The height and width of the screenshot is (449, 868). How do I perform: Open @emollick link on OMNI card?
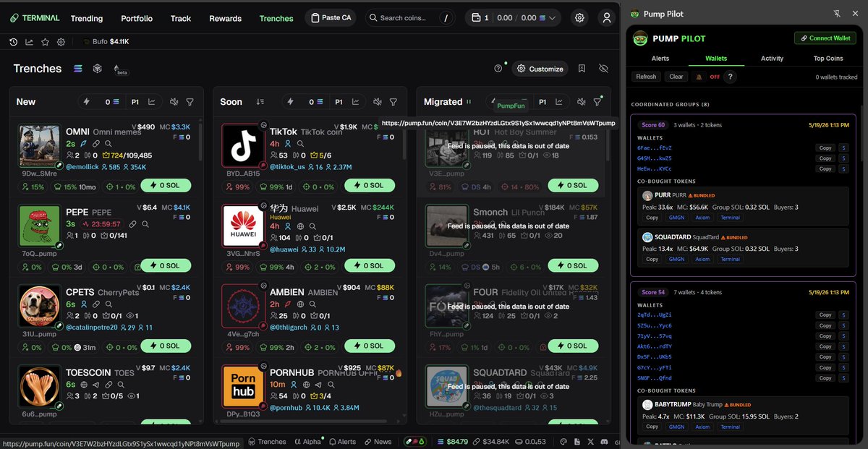coord(82,168)
